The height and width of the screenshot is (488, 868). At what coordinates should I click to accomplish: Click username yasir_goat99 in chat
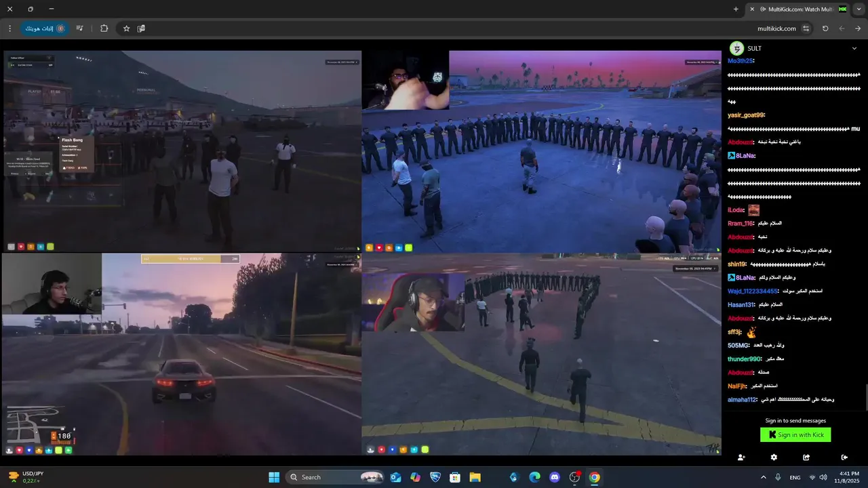745,115
